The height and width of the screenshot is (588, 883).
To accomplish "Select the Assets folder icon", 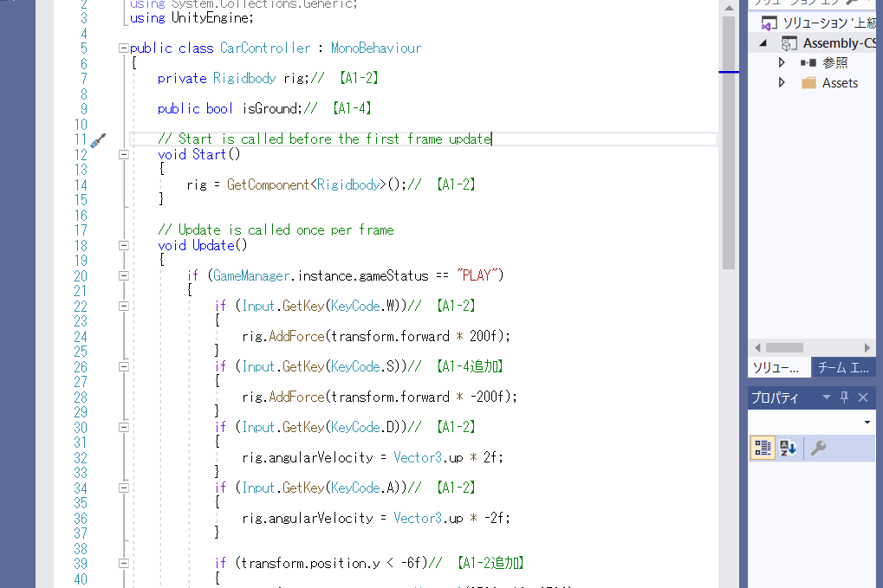I will 808,83.
